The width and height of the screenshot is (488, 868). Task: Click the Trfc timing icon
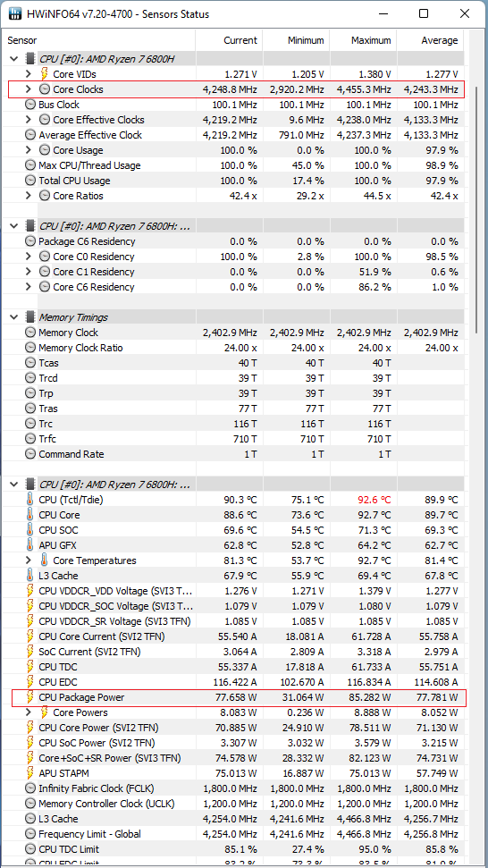click(30, 439)
